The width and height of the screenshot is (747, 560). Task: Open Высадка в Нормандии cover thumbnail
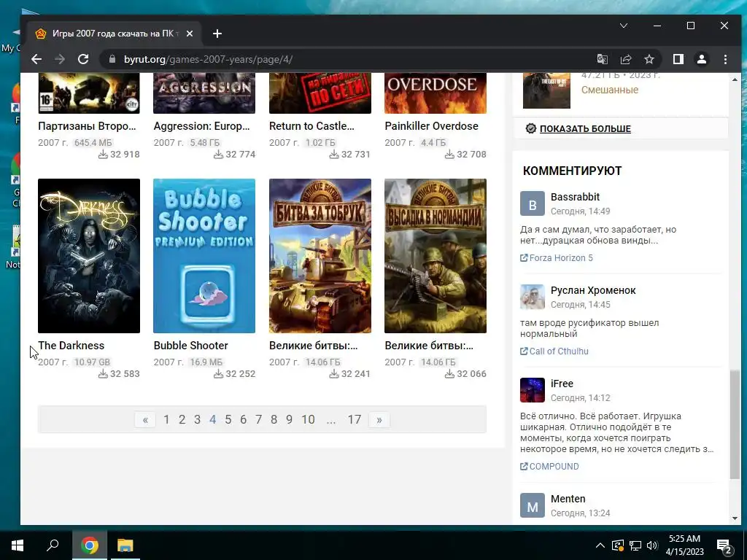(x=436, y=256)
